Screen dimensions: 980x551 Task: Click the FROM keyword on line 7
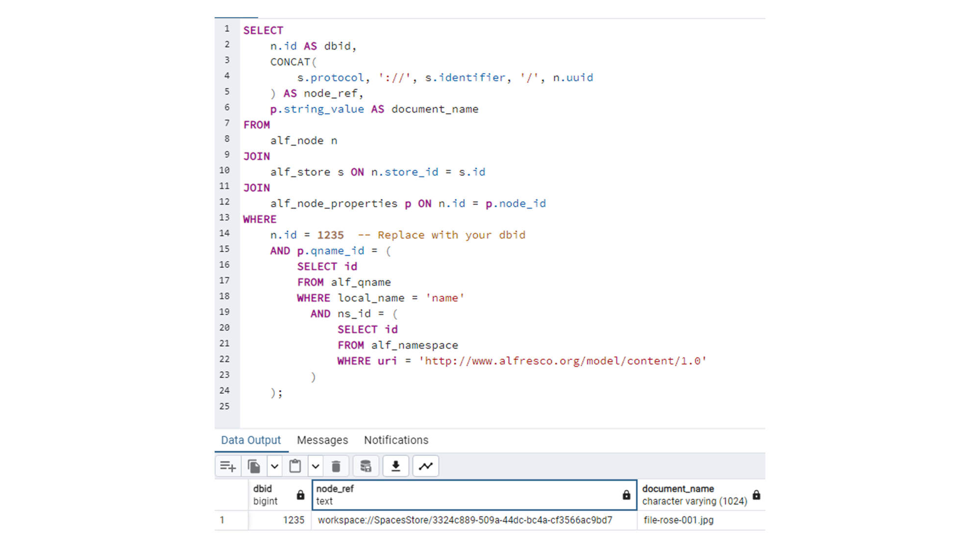coord(257,125)
